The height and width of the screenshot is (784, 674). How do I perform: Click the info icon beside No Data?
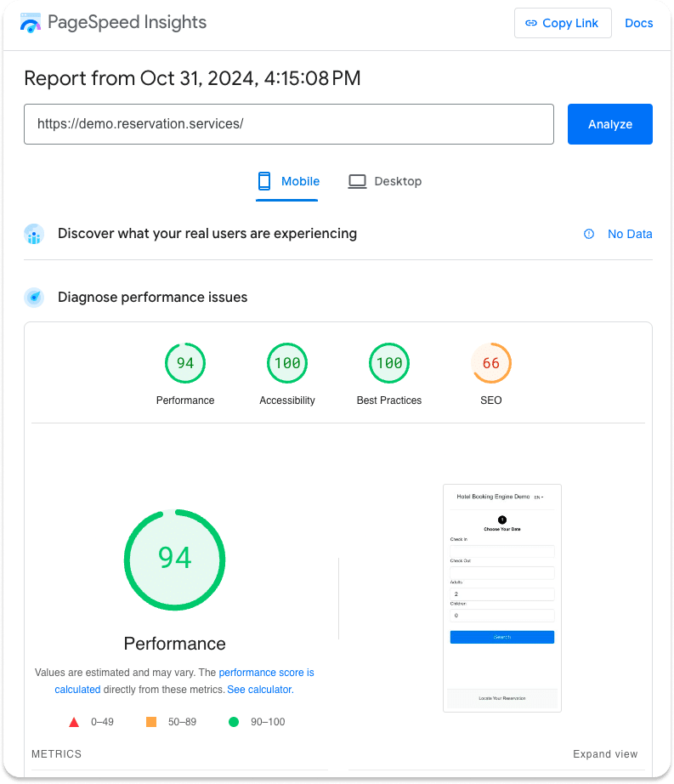589,233
